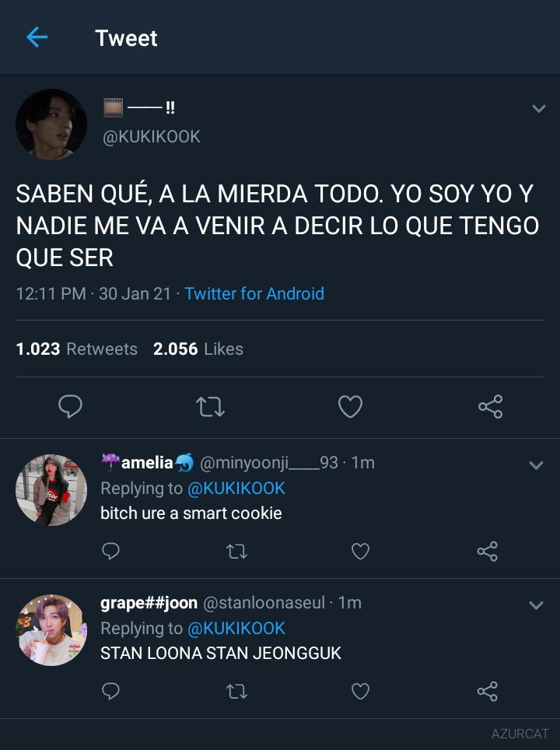560x750 pixels.
Task: Reply to grape##joon's comment
Action: point(110,691)
